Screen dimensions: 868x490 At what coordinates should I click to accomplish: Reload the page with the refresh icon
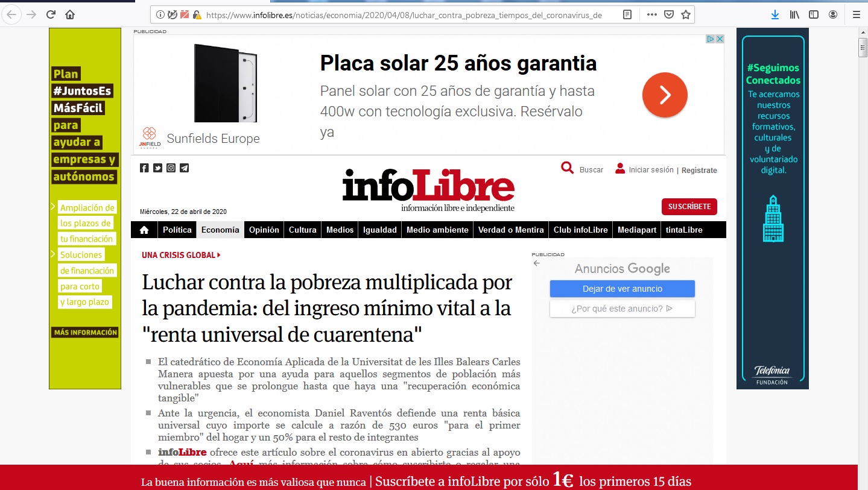point(51,14)
